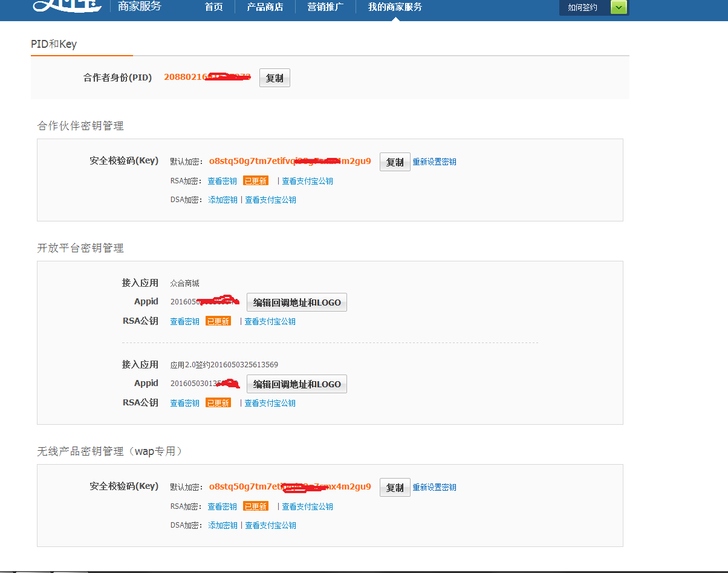Open RSA 查看密钥 in 合作伙伴密钥管理
The image size is (728, 573).
[x=223, y=181]
